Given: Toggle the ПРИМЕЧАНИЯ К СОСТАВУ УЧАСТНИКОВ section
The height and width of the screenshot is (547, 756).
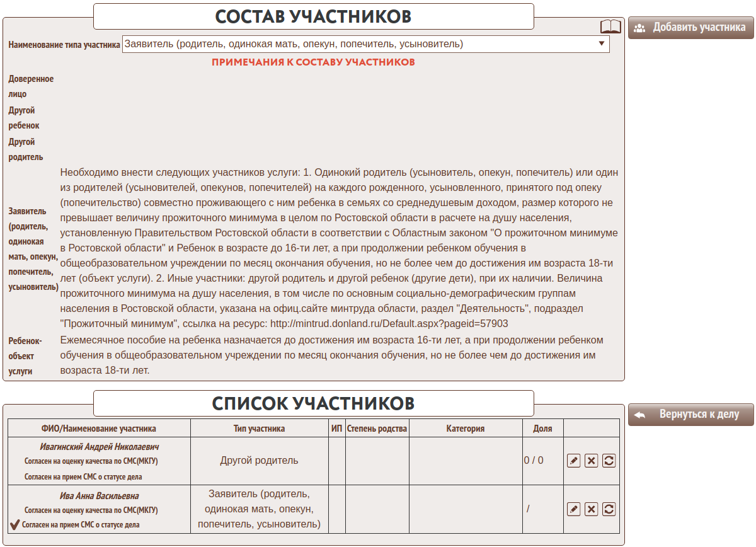Looking at the screenshot, I should click(313, 62).
